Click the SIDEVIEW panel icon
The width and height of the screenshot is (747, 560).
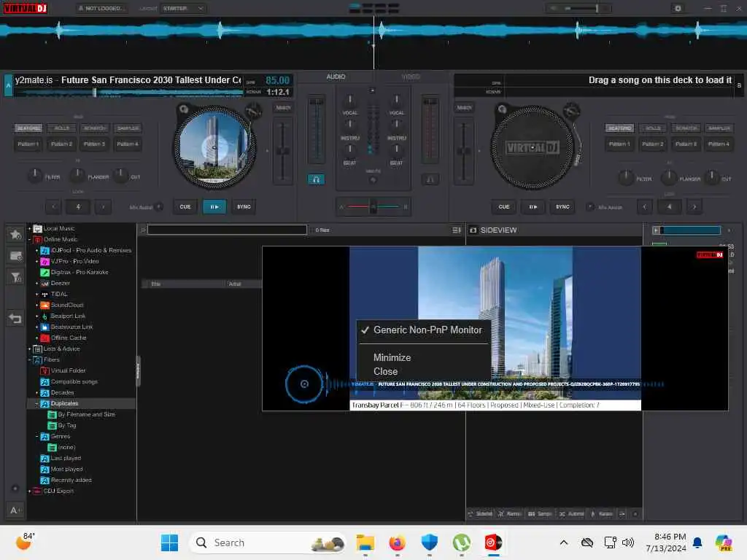pos(473,230)
